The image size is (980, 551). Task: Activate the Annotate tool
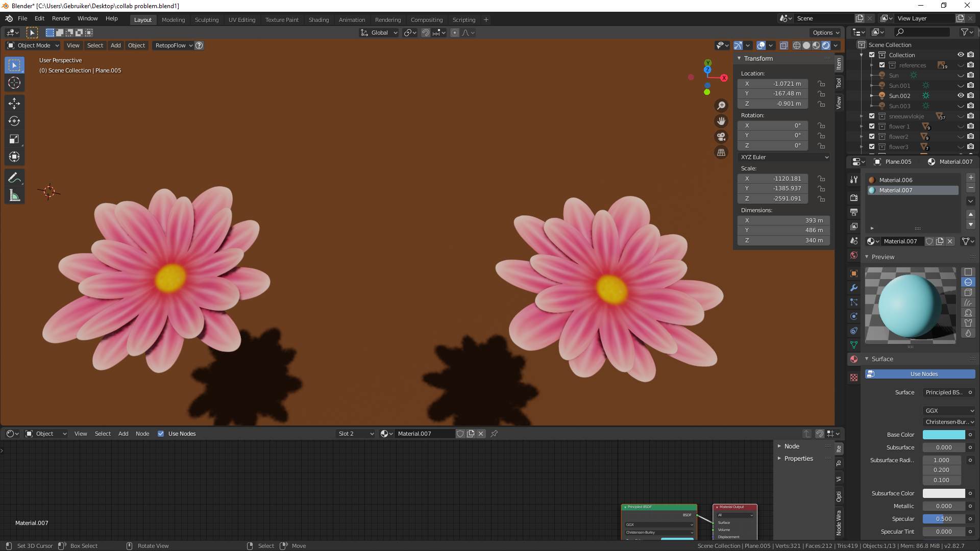[14, 178]
